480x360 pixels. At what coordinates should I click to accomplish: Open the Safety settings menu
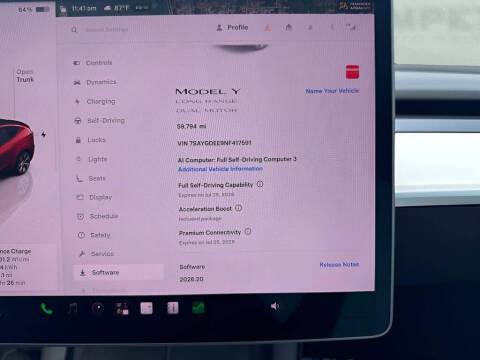click(94, 235)
